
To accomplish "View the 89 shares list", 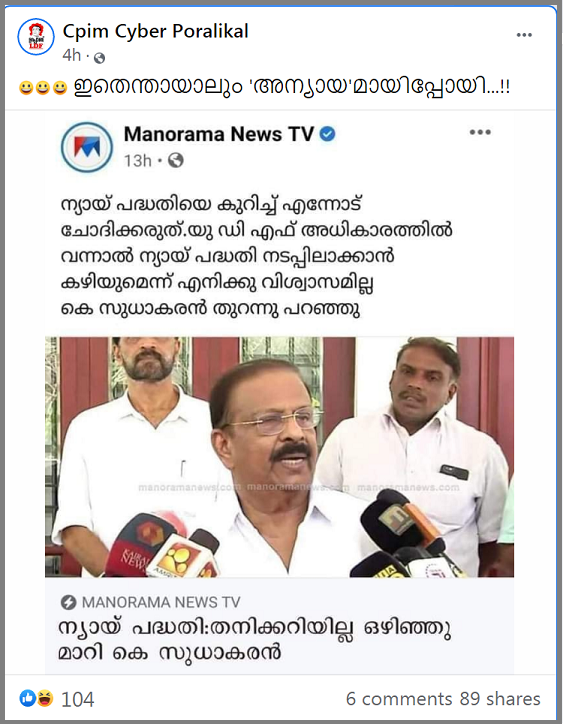I will (500, 699).
